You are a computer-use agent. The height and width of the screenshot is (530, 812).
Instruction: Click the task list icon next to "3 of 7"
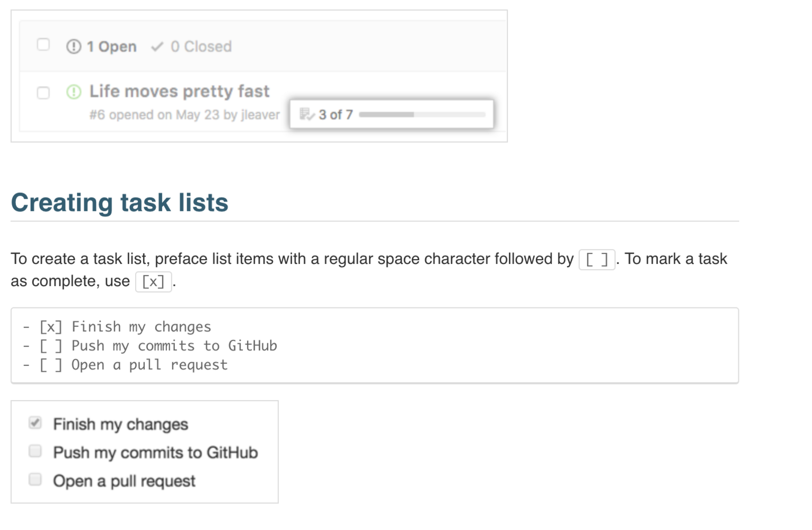click(307, 114)
